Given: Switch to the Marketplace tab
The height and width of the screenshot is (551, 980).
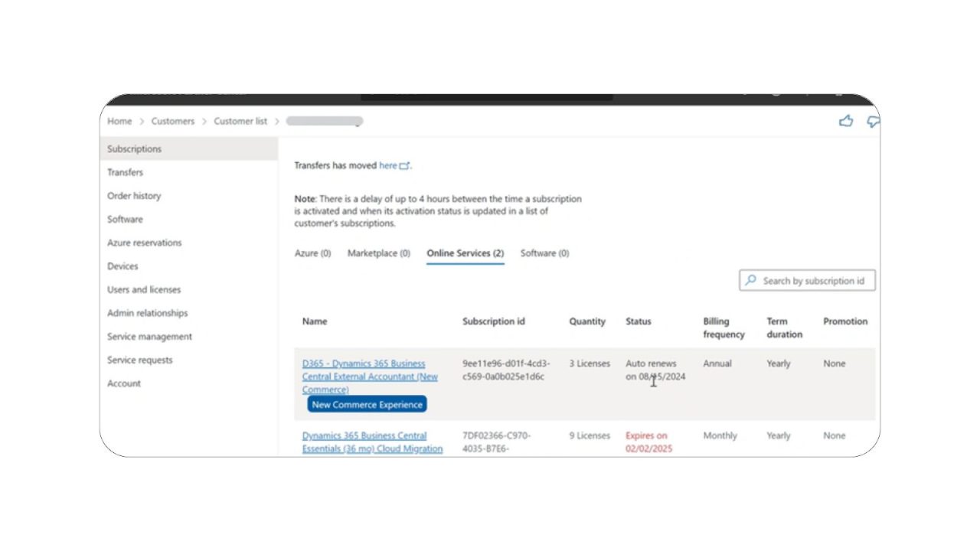Looking at the screenshot, I should (x=378, y=253).
